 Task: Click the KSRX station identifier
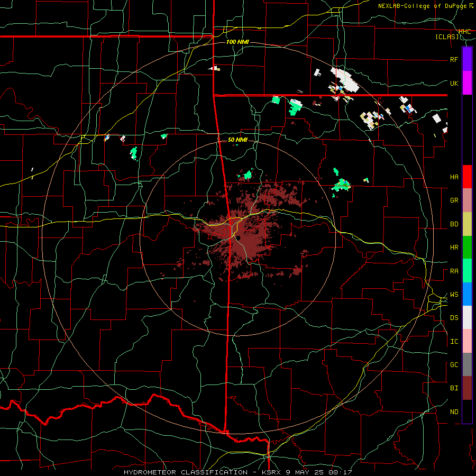[272, 472]
